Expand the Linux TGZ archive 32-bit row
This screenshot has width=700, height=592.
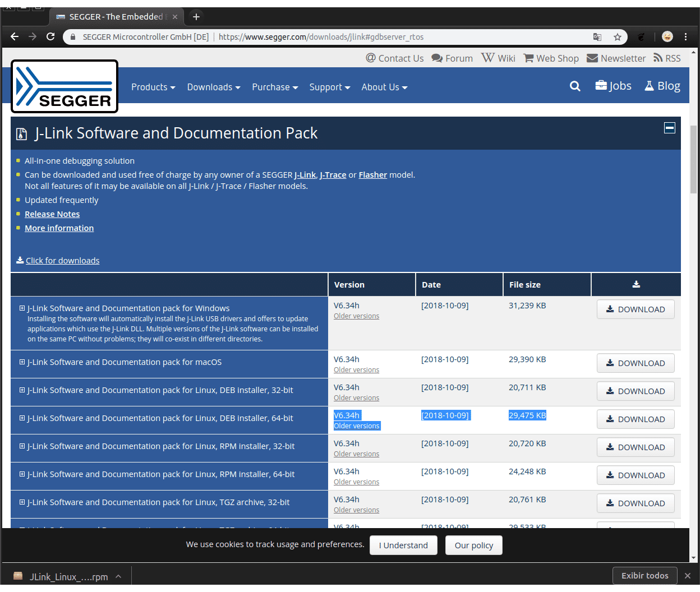(22, 502)
